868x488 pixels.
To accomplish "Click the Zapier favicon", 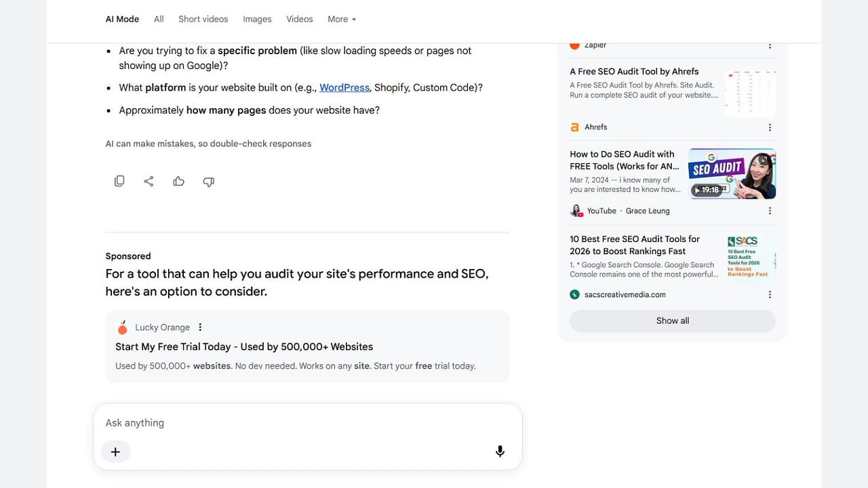I will 575,45.
